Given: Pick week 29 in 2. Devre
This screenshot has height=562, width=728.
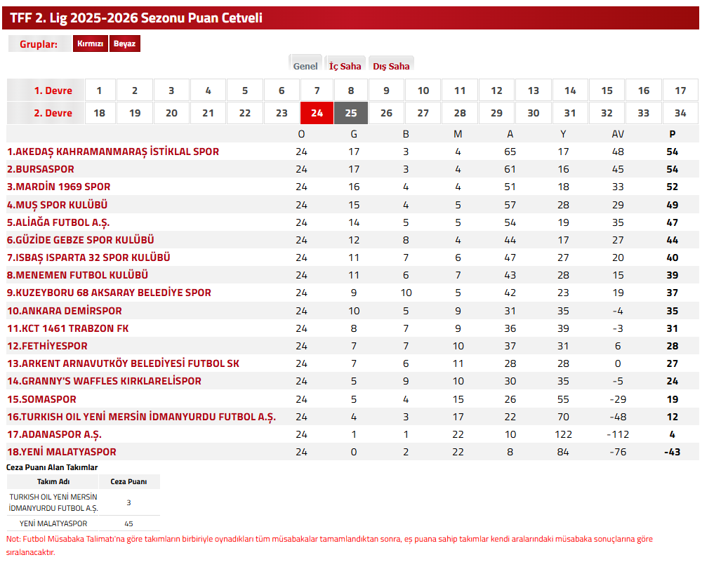Looking at the screenshot, I should coord(496,113).
